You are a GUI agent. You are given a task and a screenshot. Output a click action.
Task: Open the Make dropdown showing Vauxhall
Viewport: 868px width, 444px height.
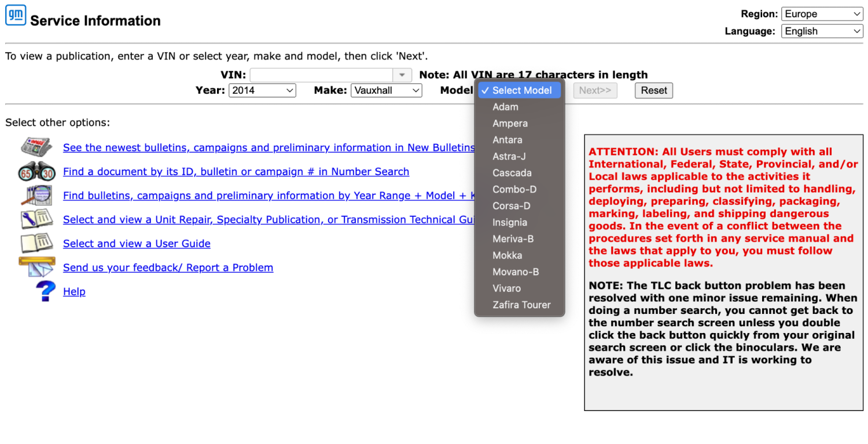coord(387,90)
